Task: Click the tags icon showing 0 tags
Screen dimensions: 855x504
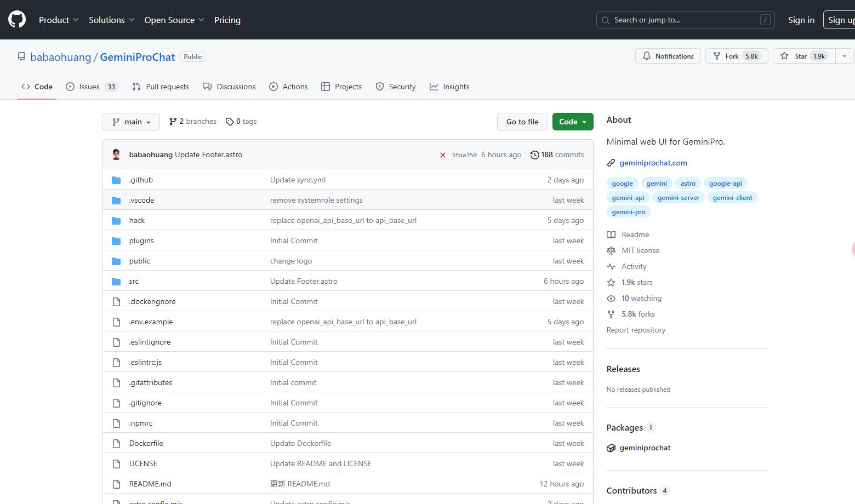Action: tap(230, 122)
